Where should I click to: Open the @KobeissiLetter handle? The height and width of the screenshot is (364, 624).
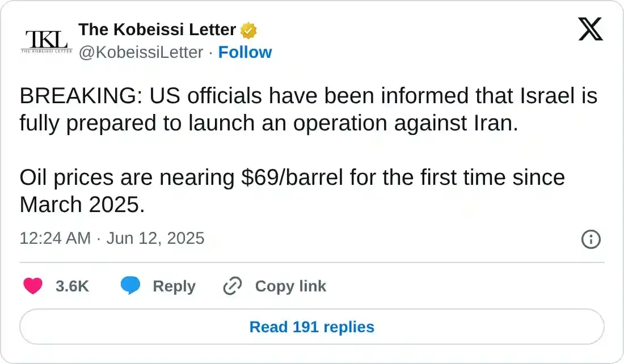(x=142, y=52)
